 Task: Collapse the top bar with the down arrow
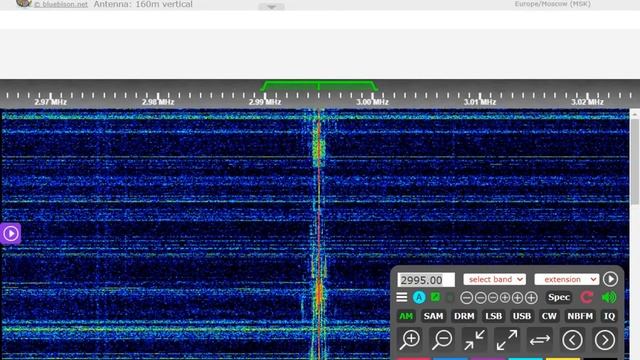click(x=271, y=7)
